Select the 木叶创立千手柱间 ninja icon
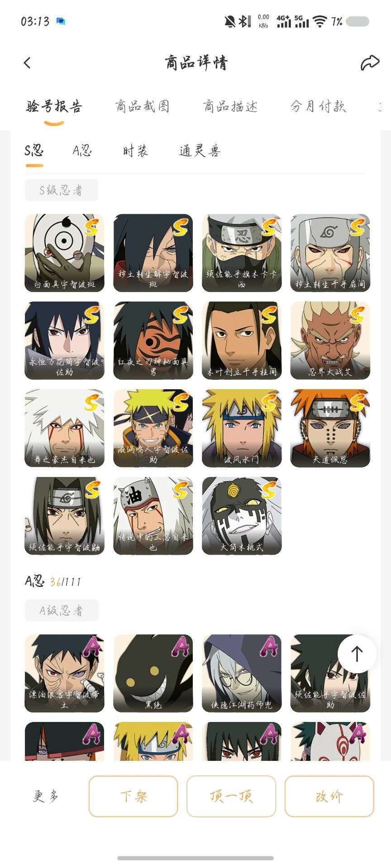391x868 pixels. [242, 340]
